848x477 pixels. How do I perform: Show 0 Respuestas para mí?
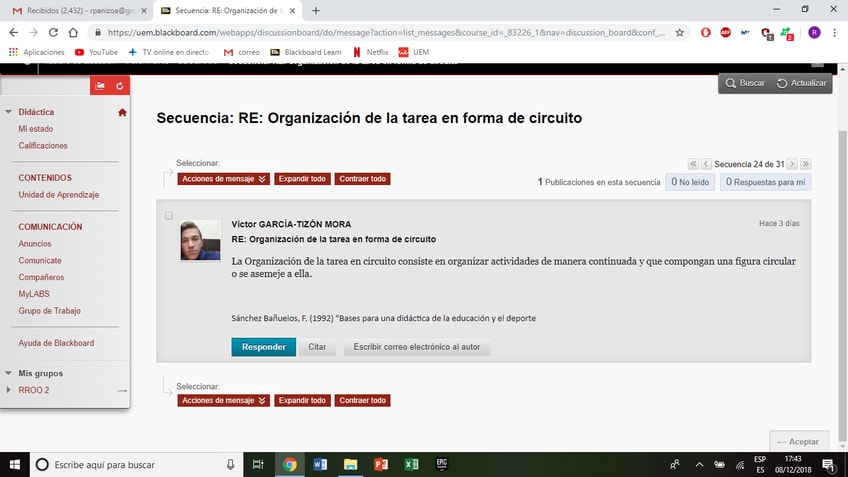[x=765, y=182]
